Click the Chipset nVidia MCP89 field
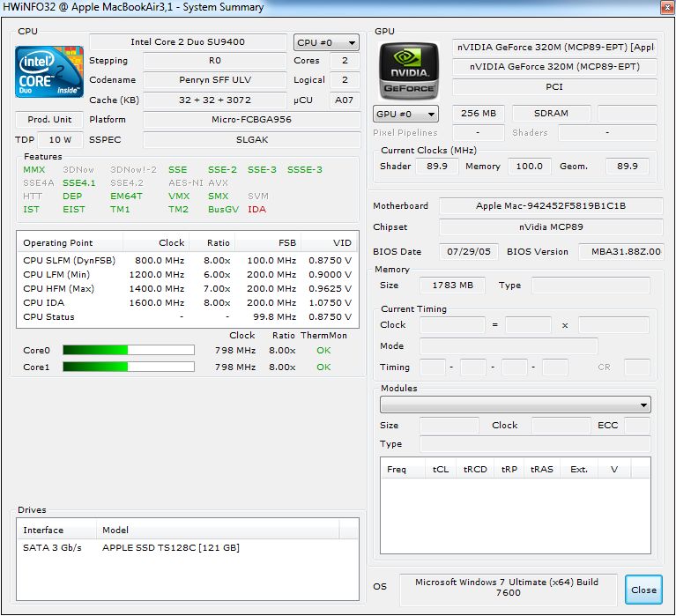 click(x=551, y=226)
